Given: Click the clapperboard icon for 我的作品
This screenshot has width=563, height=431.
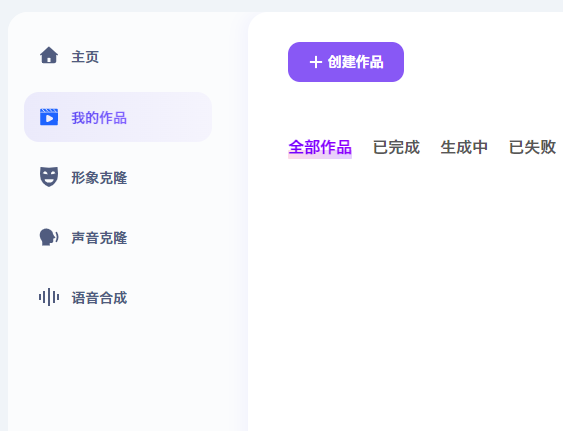Looking at the screenshot, I should pos(49,117).
